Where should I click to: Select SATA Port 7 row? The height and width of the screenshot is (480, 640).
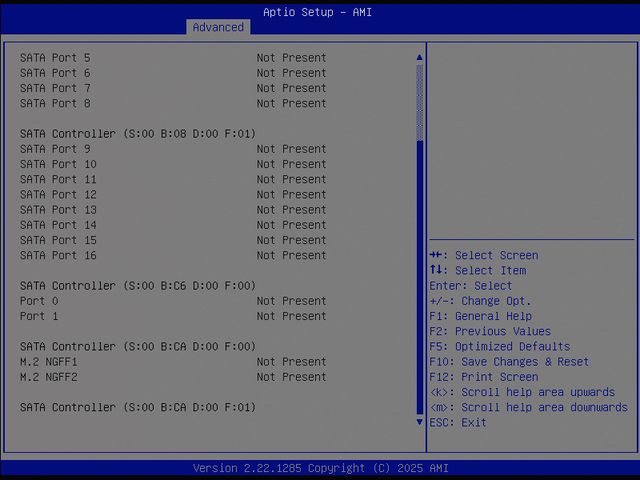point(173,88)
